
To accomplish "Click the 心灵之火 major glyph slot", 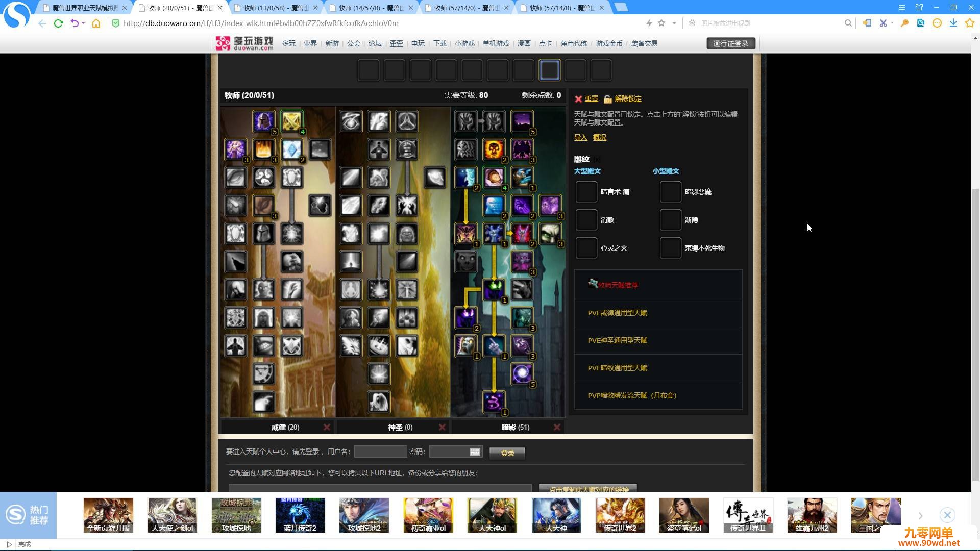I will [586, 248].
